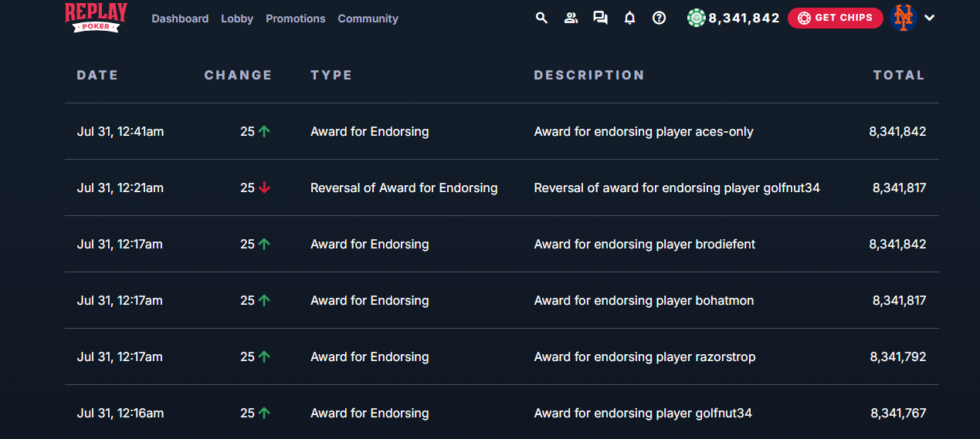The image size is (980, 439).
Task: Select the aces-only endorsing award description
Action: pos(643,131)
